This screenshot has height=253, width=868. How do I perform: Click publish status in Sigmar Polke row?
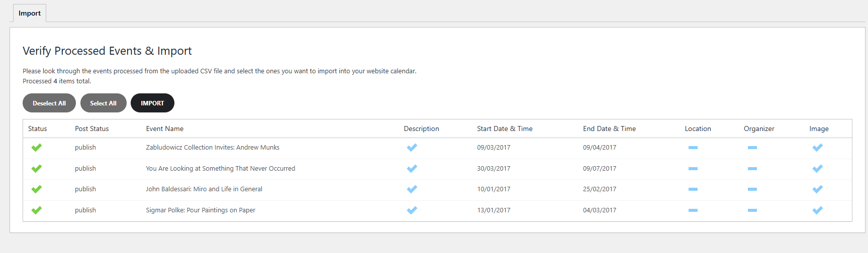(85, 210)
